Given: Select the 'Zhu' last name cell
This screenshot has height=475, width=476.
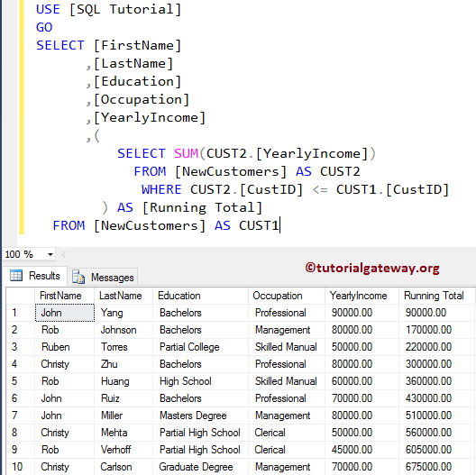Looking at the screenshot, I should click(x=124, y=364).
